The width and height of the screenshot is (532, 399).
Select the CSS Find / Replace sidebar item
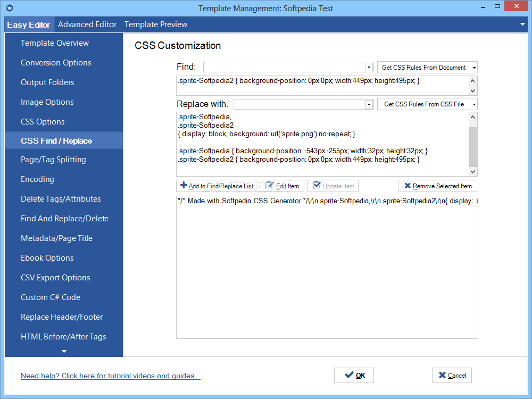(64, 140)
